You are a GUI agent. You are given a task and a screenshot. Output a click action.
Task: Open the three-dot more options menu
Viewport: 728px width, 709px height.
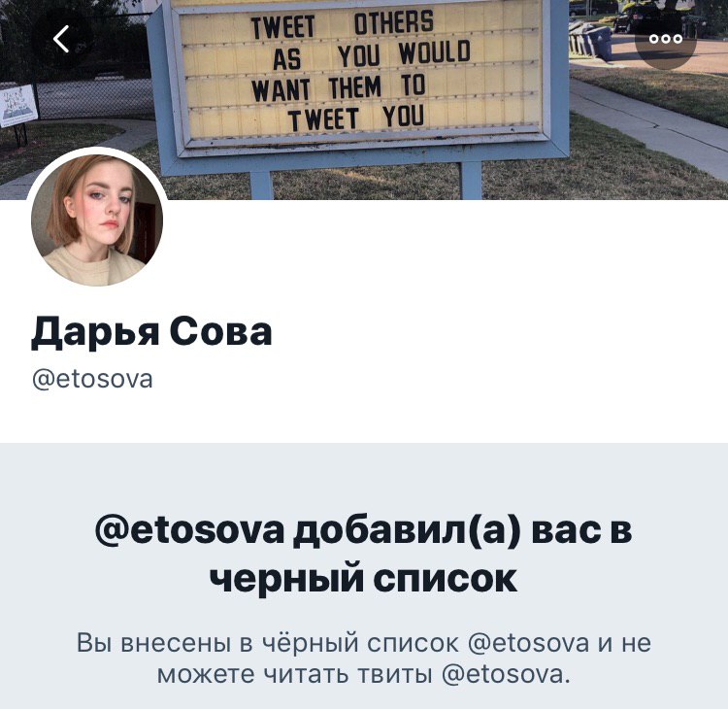click(666, 39)
